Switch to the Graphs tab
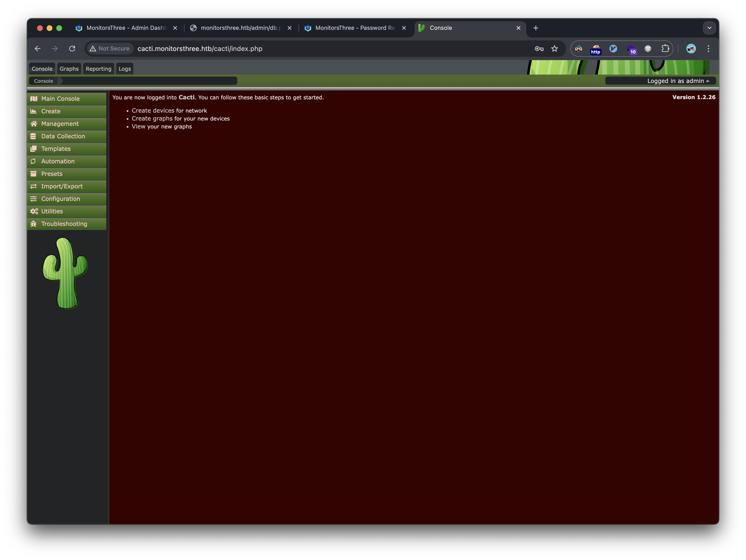This screenshot has height=560, width=746. coord(69,69)
